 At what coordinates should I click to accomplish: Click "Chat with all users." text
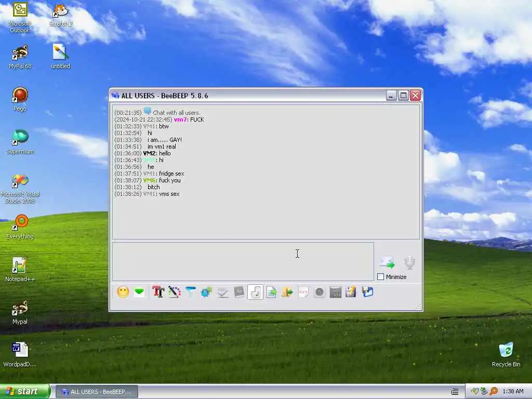pyautogui.click(x=177, y=113)
